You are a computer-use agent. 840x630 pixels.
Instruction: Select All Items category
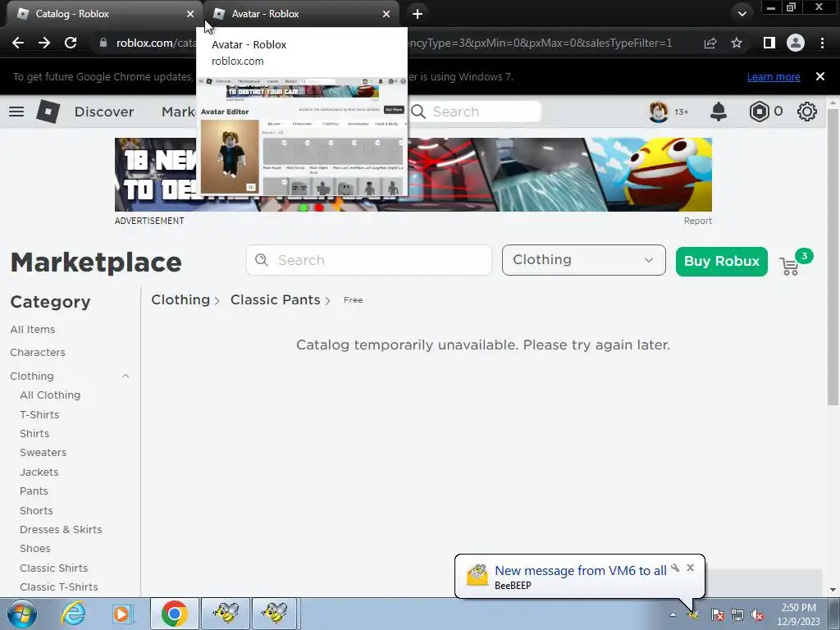33,330
